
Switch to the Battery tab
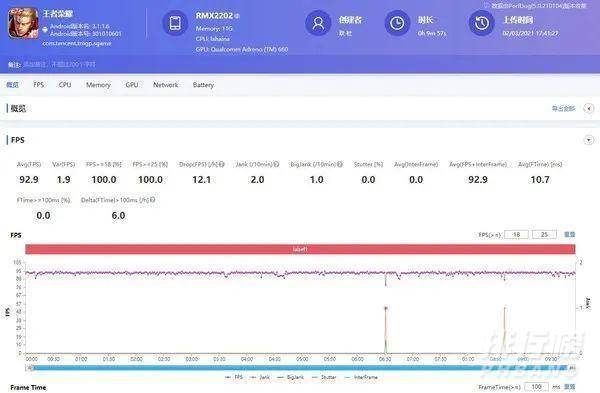(x=203, y=85)
